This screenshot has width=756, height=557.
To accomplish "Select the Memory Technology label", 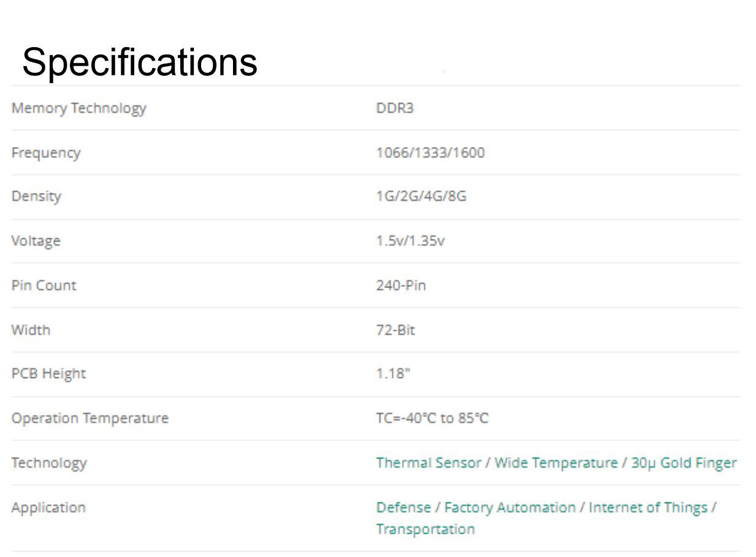I will pos(78,108).
